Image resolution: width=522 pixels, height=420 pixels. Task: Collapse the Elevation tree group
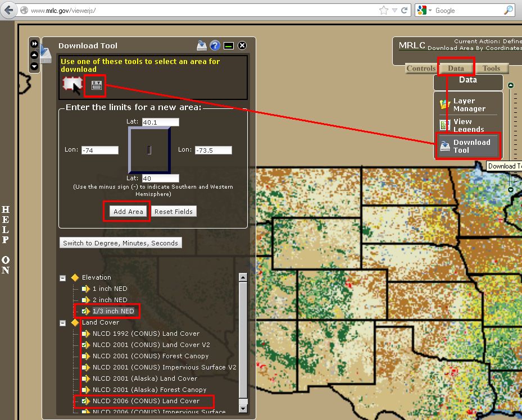click(x=63, y=277)
